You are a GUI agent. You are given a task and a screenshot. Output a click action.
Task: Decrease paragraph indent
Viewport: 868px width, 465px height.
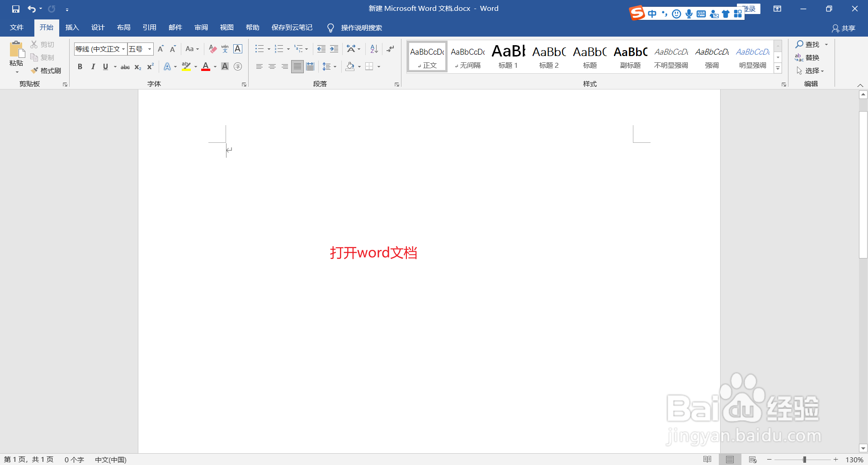[x=321, y=49]
